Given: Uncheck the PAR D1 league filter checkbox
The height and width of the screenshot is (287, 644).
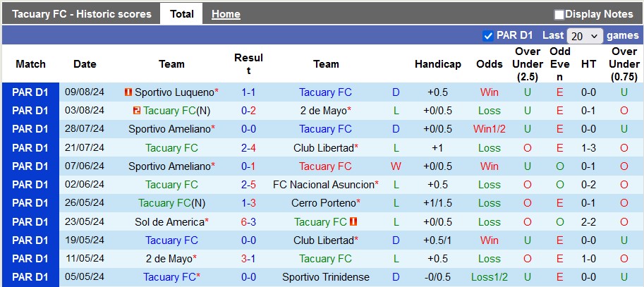Looking at the screenshot, I should point(487,35).
